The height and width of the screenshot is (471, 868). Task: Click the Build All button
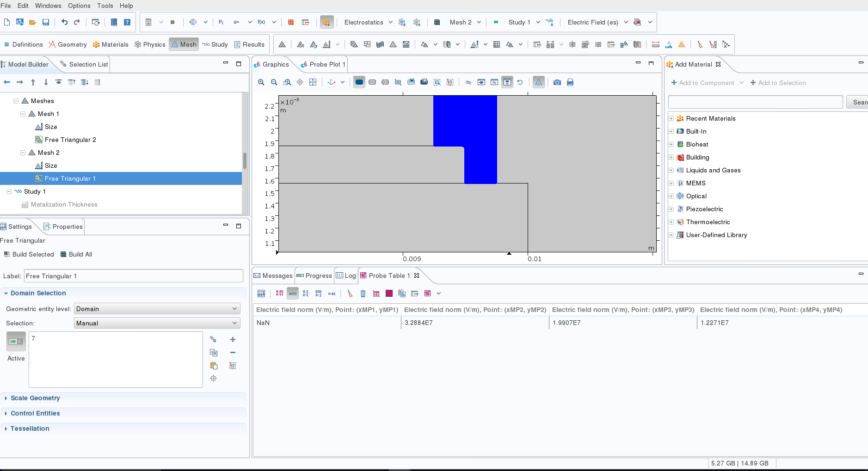click(x=76, y=254)
